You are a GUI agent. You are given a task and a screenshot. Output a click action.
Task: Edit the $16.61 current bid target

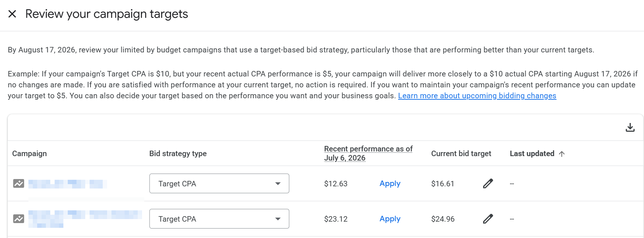[488, 184]
